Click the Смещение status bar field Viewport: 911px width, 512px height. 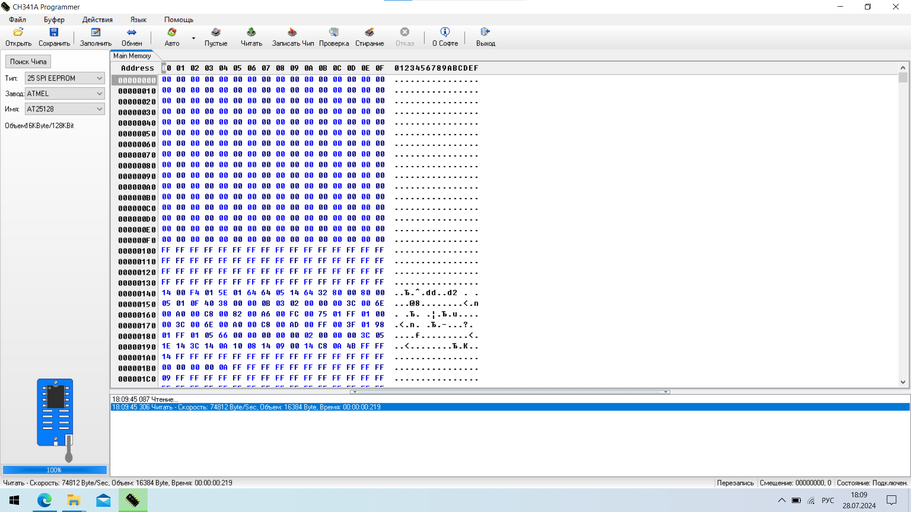pyautogui.click(x=795, y=483)
